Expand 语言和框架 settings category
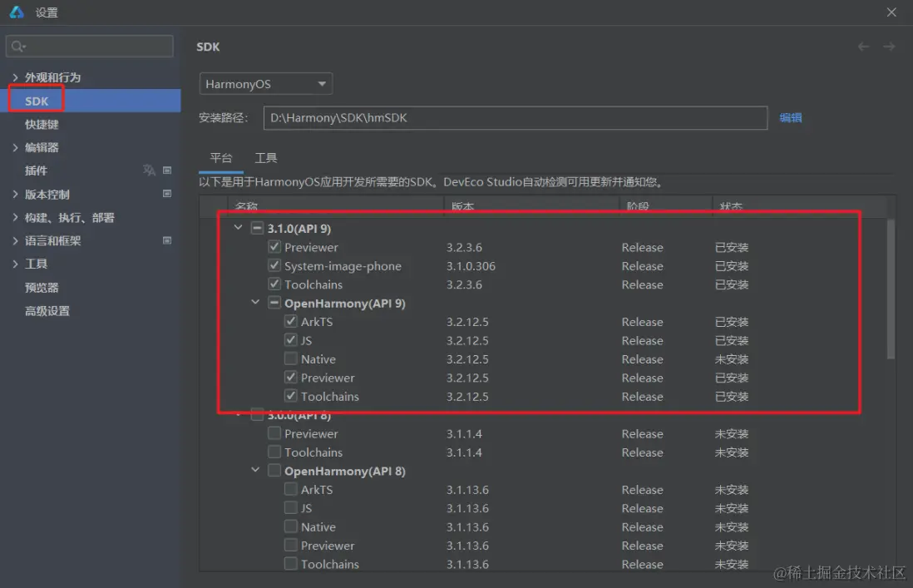 pos(16,240)
